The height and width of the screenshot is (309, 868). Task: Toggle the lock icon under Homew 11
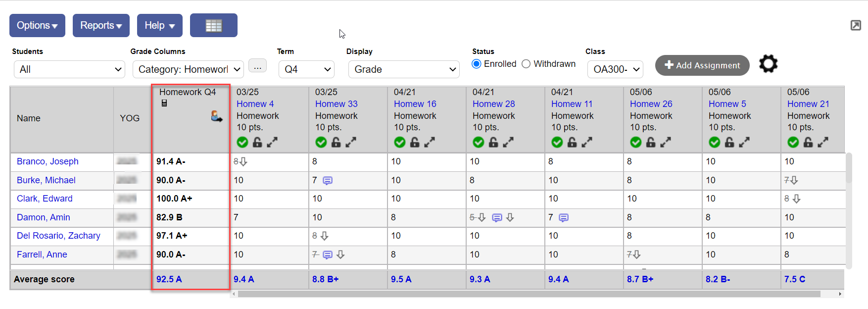pos(572,142)
